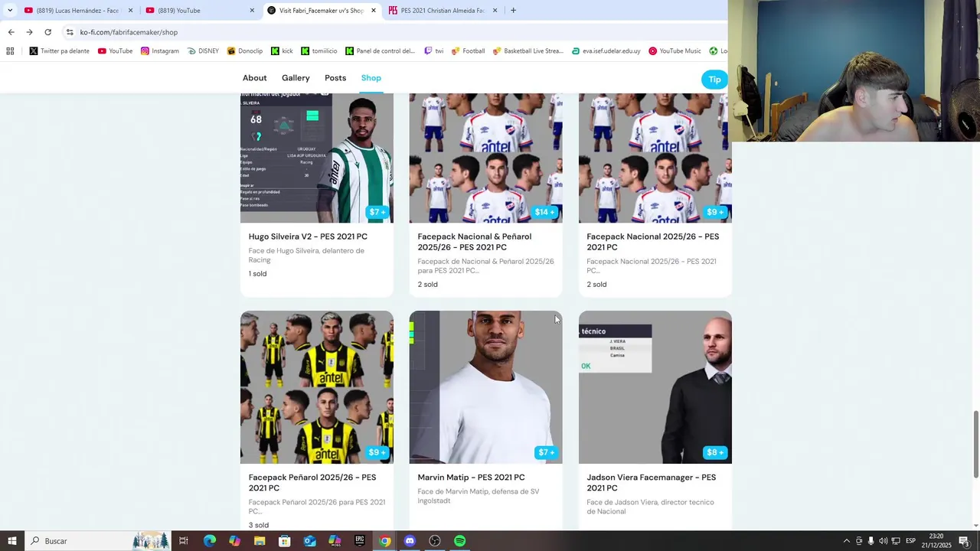Open the volume control in system tray
The image size is (980, 551).
[883, 541]
